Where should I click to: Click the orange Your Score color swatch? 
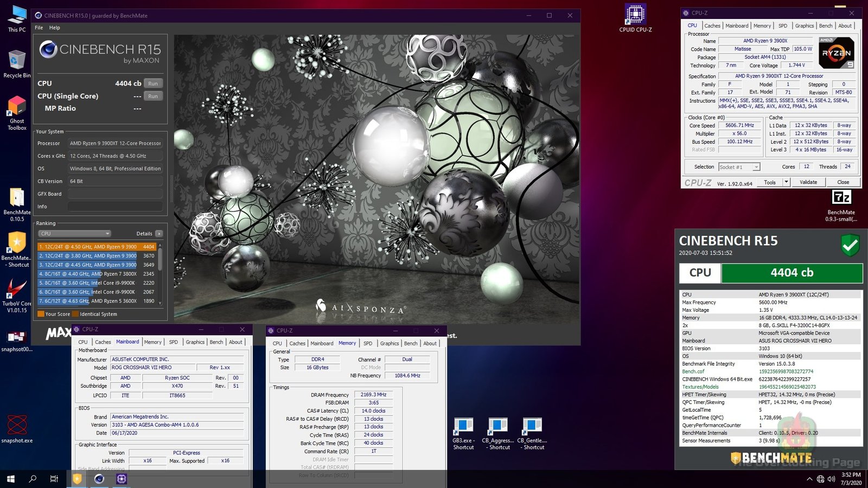41,313
